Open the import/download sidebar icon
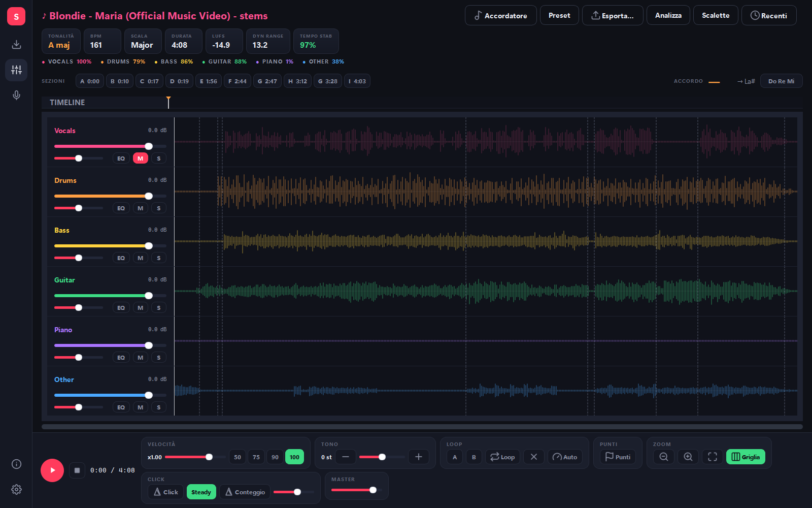The image size is (812, 508). tap(16, 44)
